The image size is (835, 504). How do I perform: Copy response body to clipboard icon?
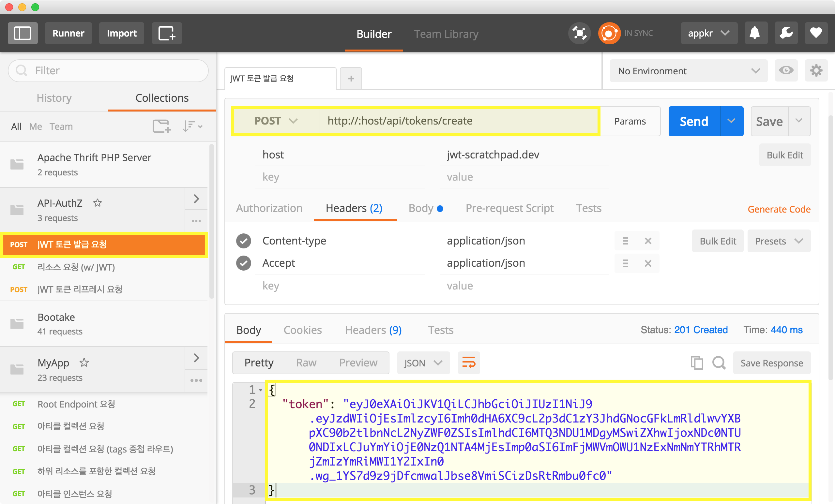pyautogui.click(x=696, y=363)
